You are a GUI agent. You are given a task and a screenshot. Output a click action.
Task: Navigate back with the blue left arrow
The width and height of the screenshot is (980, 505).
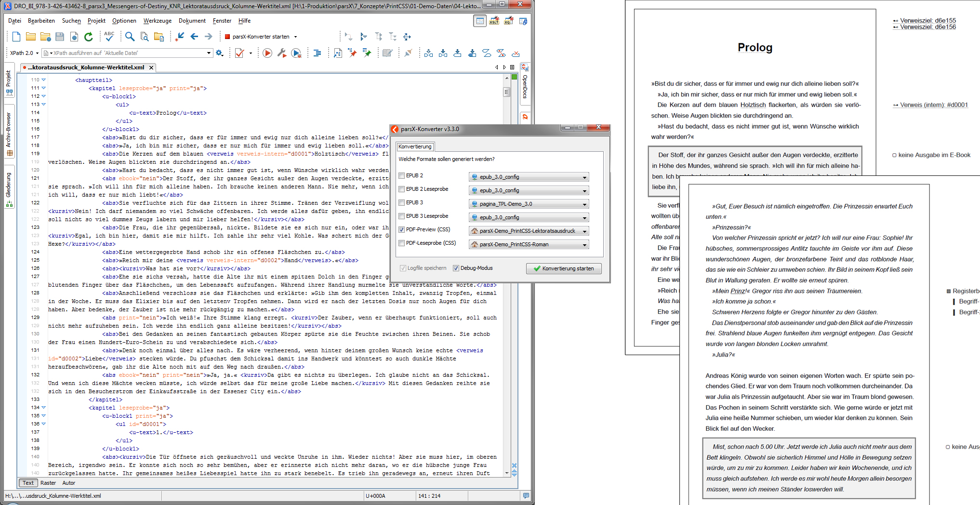[x=194, y=37]
